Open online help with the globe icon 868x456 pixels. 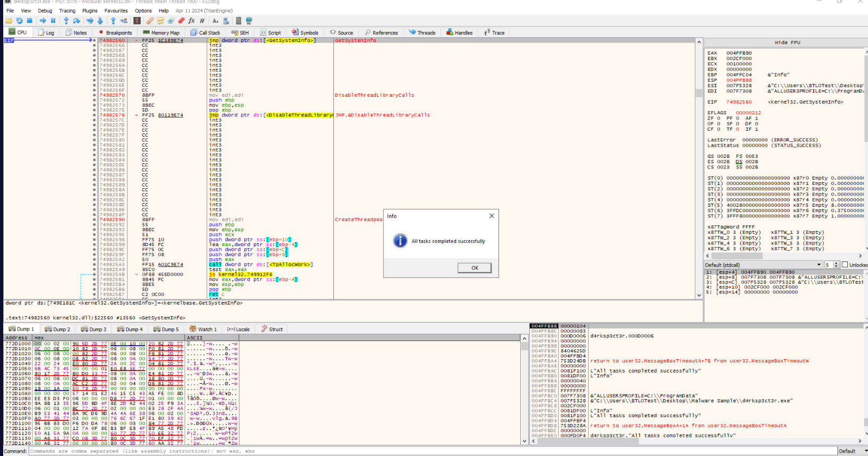[249, 21]
